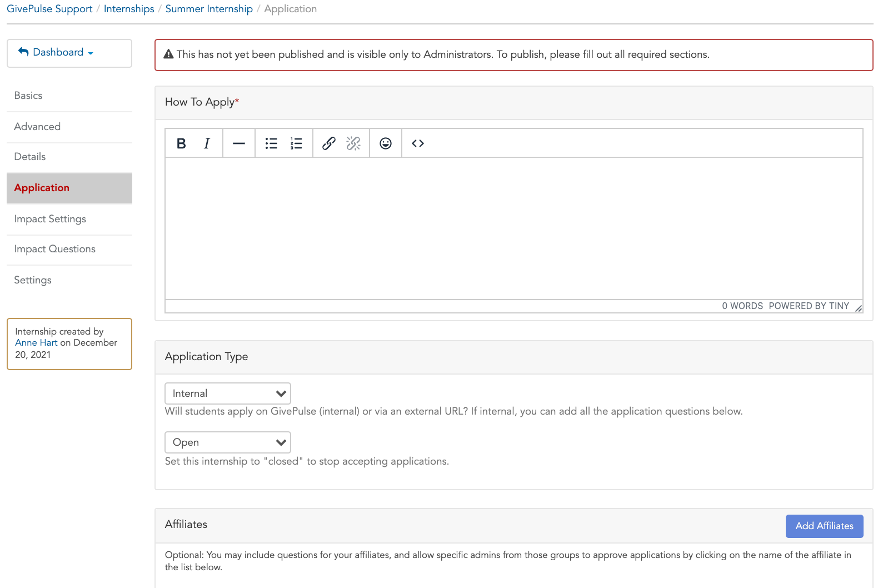Open the emoji picker
This screenshot has width=888, height=588.
click(x=386, y=143)
